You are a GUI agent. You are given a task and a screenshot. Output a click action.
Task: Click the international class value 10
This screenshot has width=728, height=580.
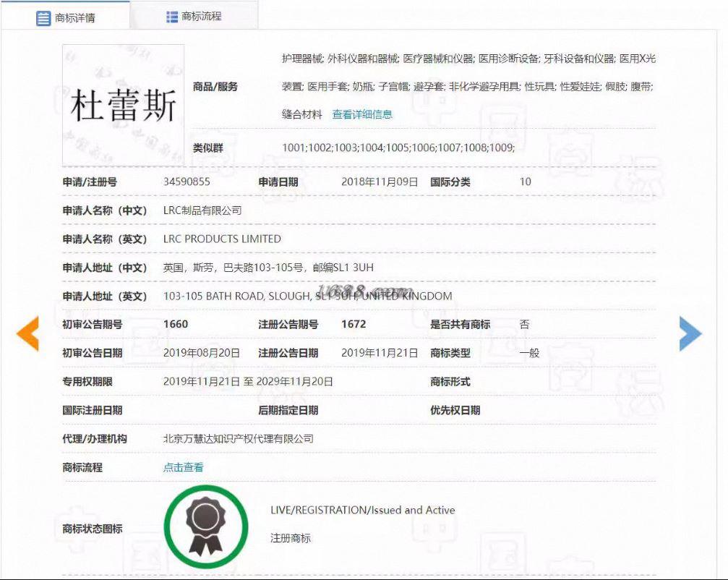click(x=525, y=182)
